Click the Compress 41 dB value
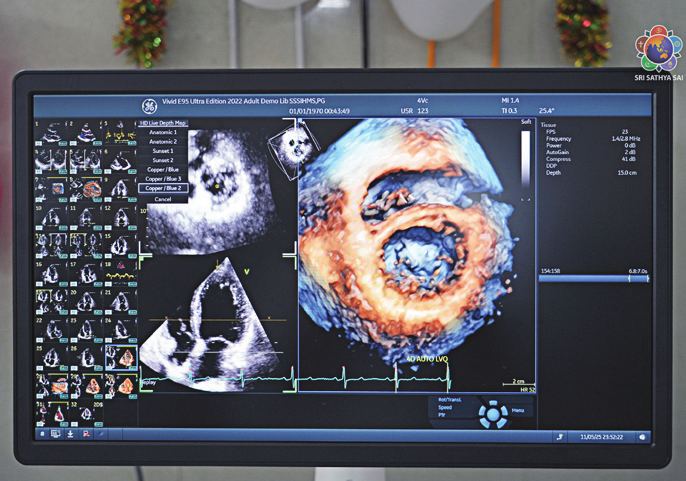Viewport: 686px width, 481px height. (628, 159)
